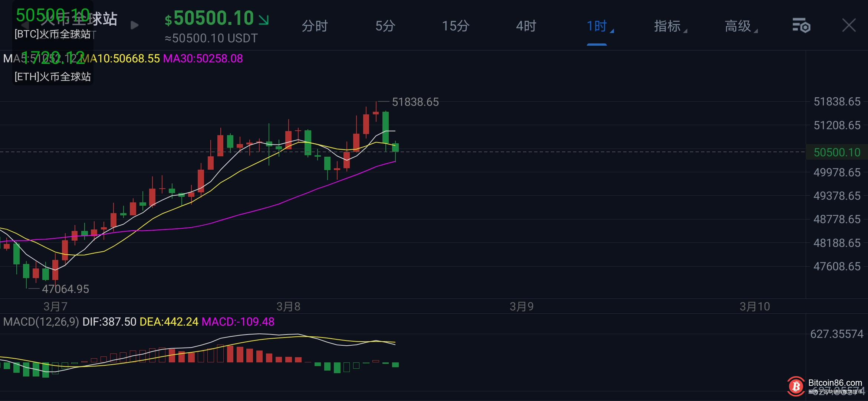
Task: Click the Bitcoin86 logo watermark
Action: click(796, 387)
